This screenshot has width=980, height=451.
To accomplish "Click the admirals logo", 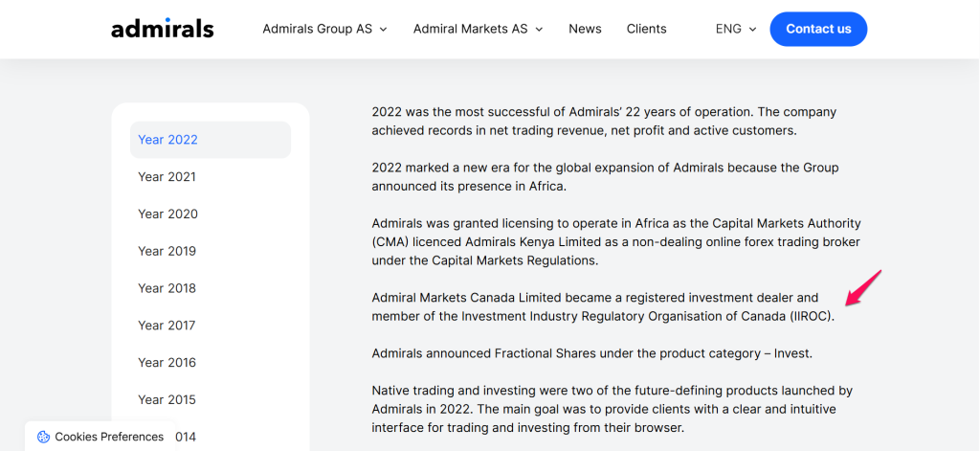I will 163,29.
